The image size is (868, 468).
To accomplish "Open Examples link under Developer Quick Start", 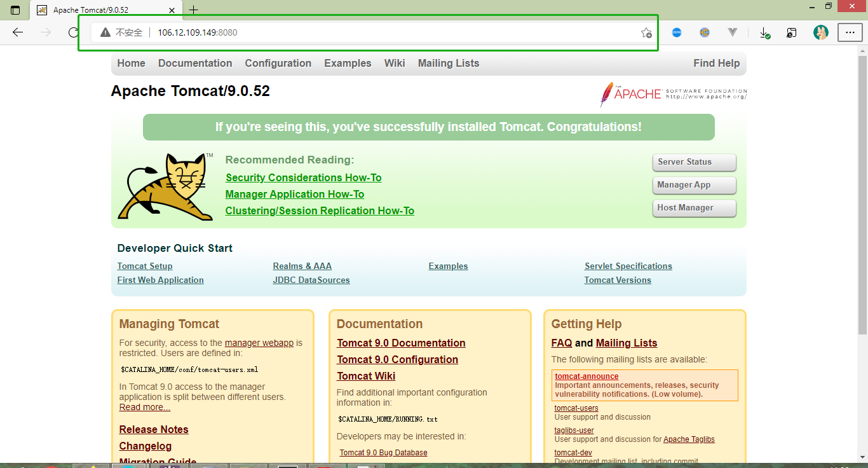I will (448, 266).
